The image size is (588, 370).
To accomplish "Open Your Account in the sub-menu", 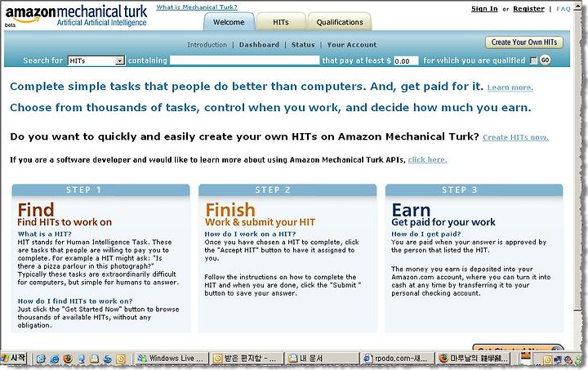I will pyautogui.click(x=352, y=45).
